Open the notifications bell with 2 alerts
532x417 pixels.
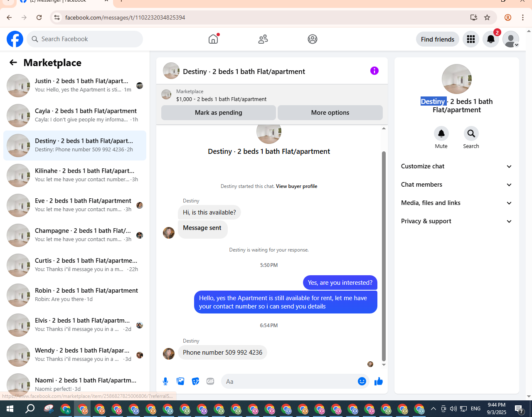pos(491,39)
